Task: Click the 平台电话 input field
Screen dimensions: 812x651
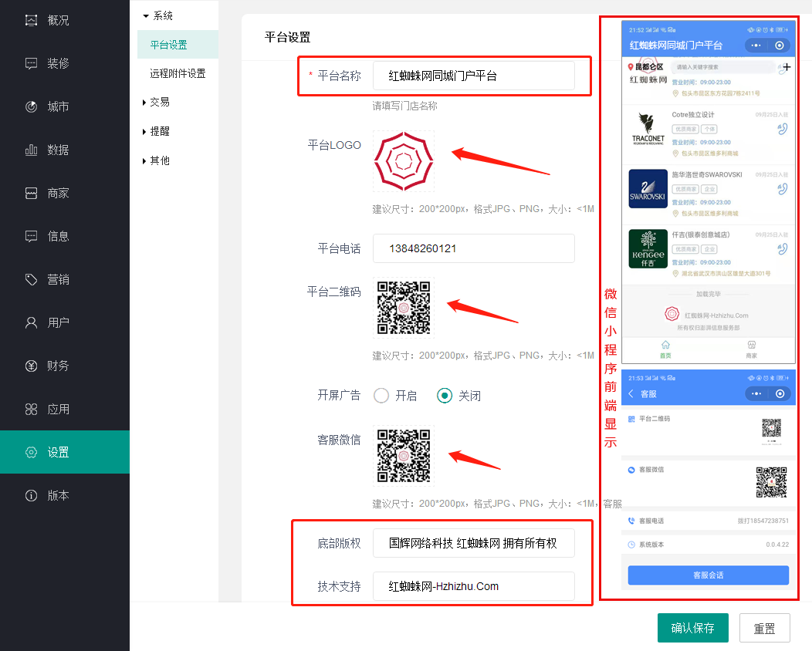Action: coord(473,248)
